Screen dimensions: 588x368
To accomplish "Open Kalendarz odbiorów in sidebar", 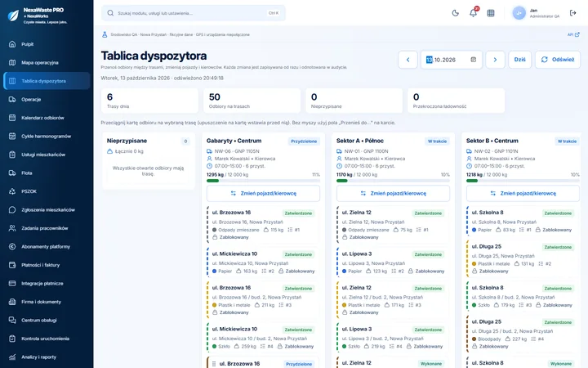I will 47,118.
